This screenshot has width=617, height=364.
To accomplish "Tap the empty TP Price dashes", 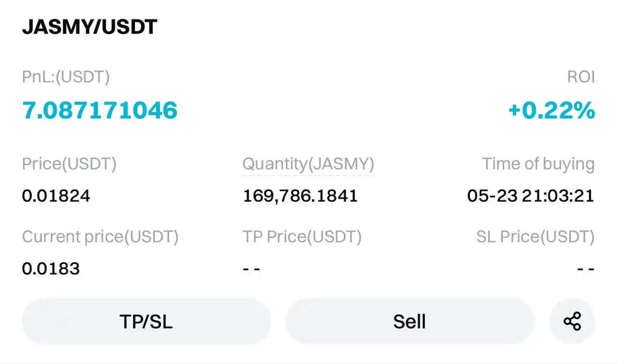I will pyautogui.click(x=251, y=269).
